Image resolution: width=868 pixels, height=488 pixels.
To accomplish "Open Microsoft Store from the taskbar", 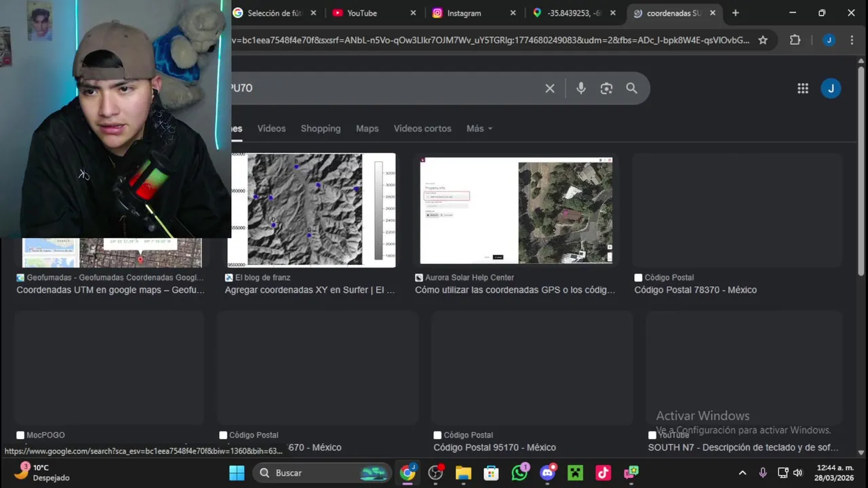I will (491, 472).
